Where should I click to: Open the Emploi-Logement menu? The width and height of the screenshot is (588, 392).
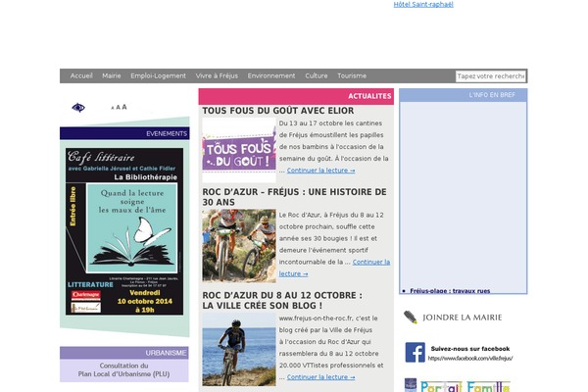click(x=158, y=75)
